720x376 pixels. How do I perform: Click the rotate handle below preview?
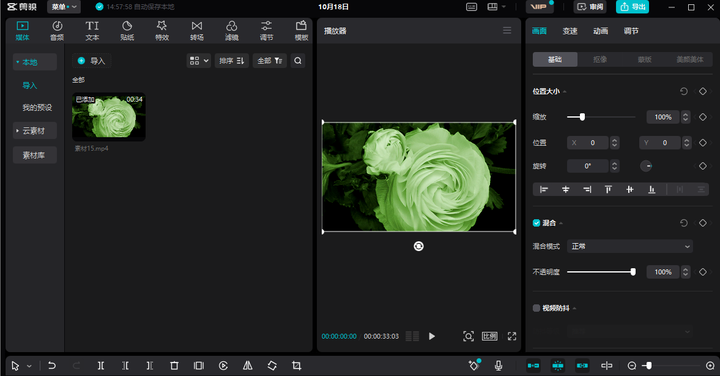tap(418, 246)
